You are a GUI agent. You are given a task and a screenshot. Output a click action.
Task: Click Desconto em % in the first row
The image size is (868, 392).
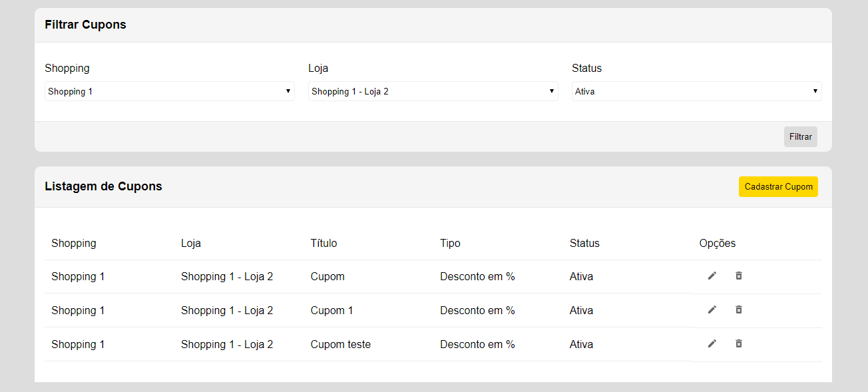tap(477, 276)
